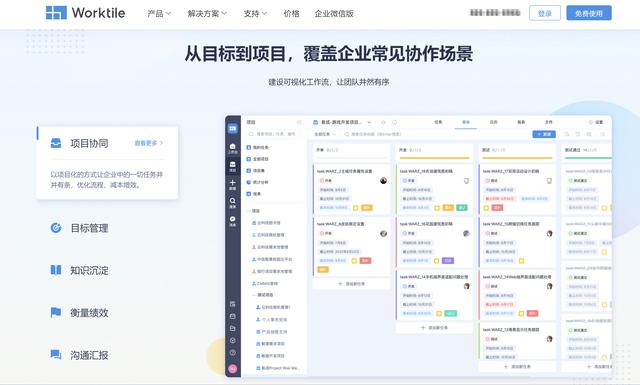This screenshot has width=640, height=385.
Task: Open 企业微信版 in the navigation
Action: (x=334, y=13)
